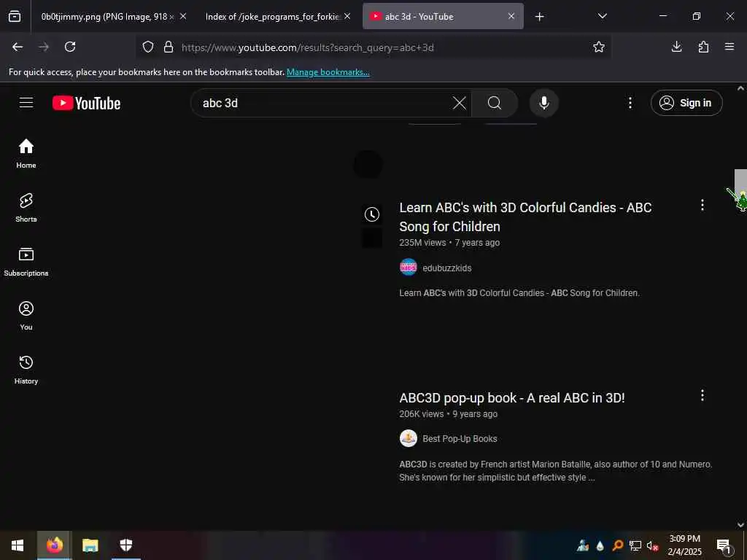Visit the edubuzzkids channel name
This screenshot has height=560, width=747.
tap(447, 268)
